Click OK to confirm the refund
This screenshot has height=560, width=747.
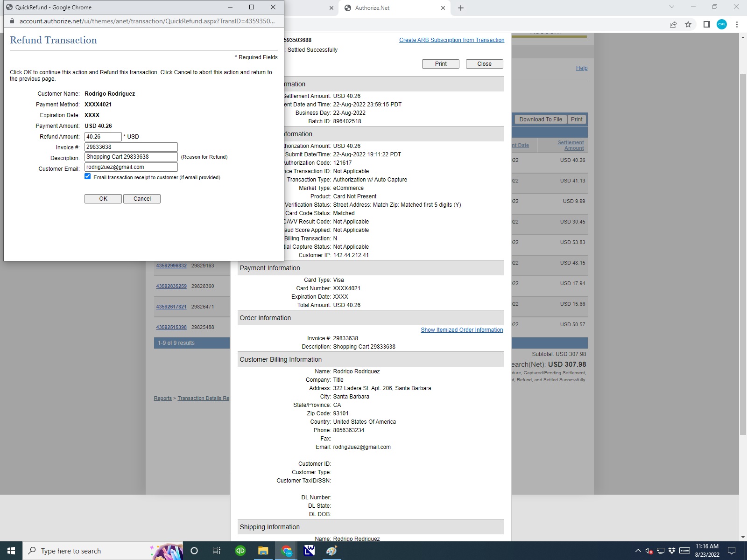(x=103, y=199)
